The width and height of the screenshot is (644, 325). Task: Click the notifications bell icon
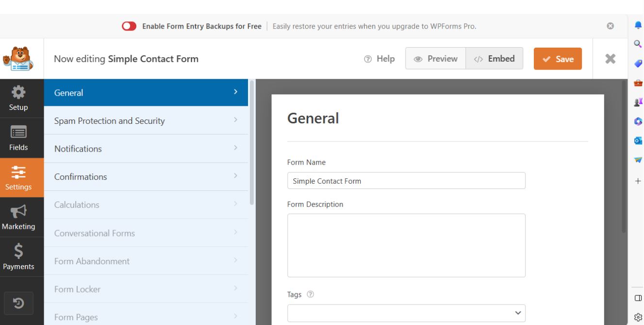pos(638,24)
